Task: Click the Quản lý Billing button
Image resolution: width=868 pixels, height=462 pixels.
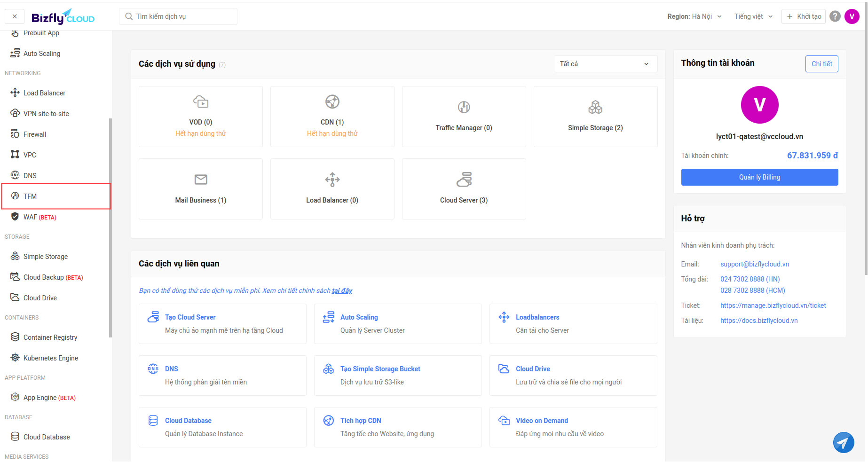Action: point(759,177)
